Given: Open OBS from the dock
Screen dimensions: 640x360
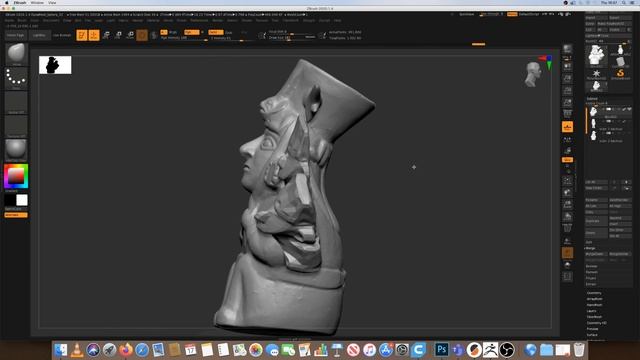Looking at the screenshot, I should pos(507,350).
